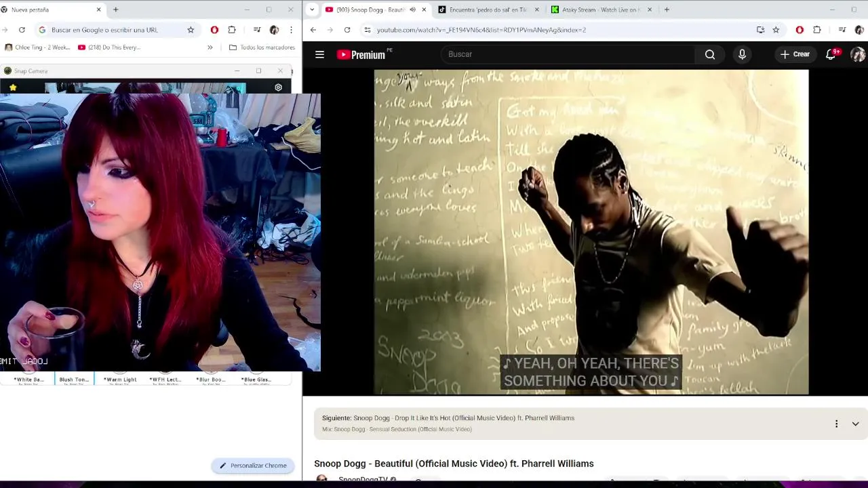Open the Chrome three-dot menu in left window
868x488 pixels.
(291, 30)
